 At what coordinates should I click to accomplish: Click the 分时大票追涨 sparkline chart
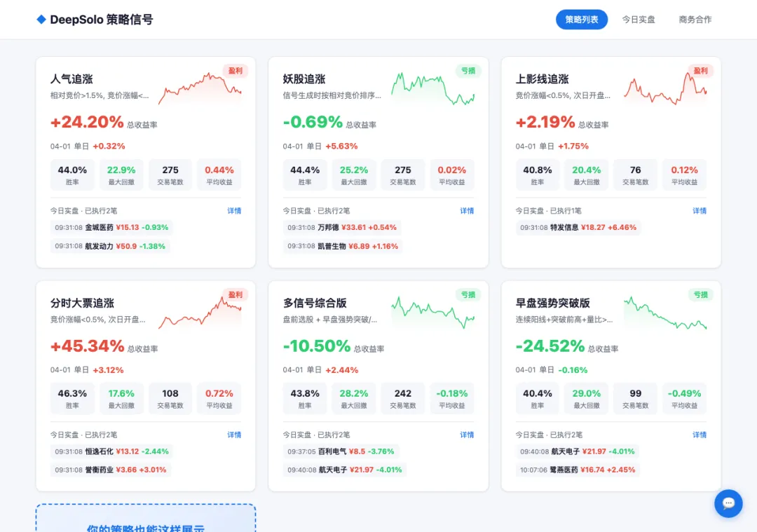click(x=200, y=313)
